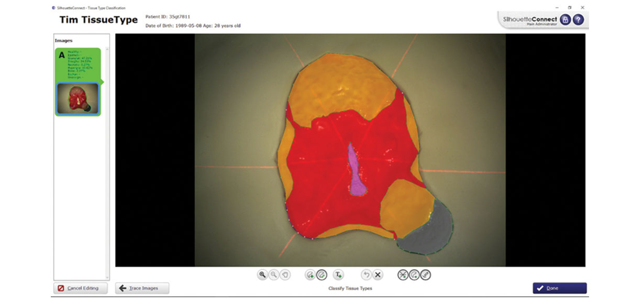Toggle the edit tissue region tool
644x304 pixels.
321,275
